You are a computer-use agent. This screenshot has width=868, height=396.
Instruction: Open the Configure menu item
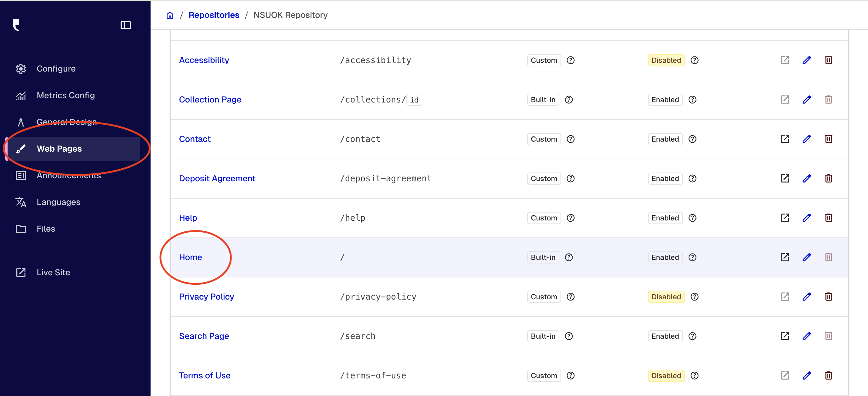56,69
